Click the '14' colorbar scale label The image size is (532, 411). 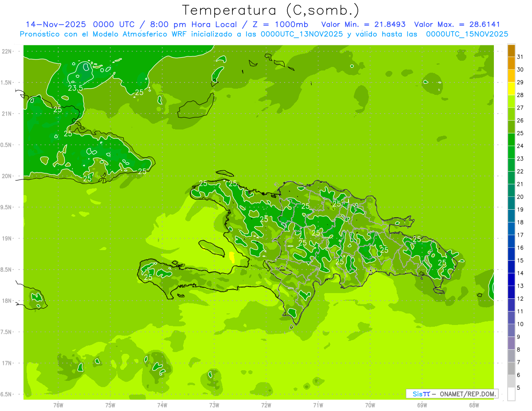520,273
